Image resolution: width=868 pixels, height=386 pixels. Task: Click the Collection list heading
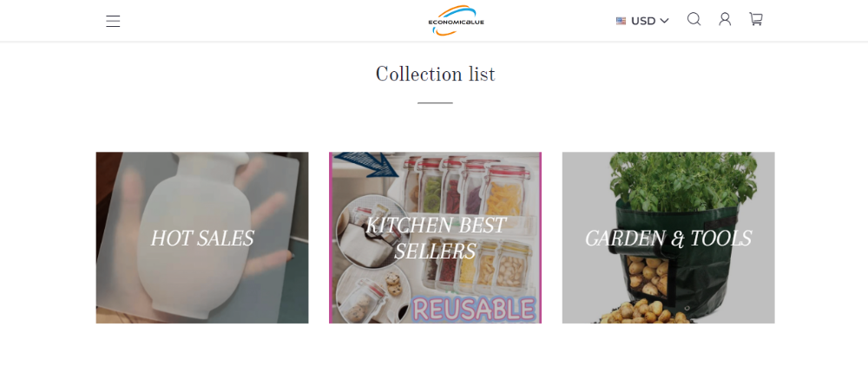pos(435,74)
